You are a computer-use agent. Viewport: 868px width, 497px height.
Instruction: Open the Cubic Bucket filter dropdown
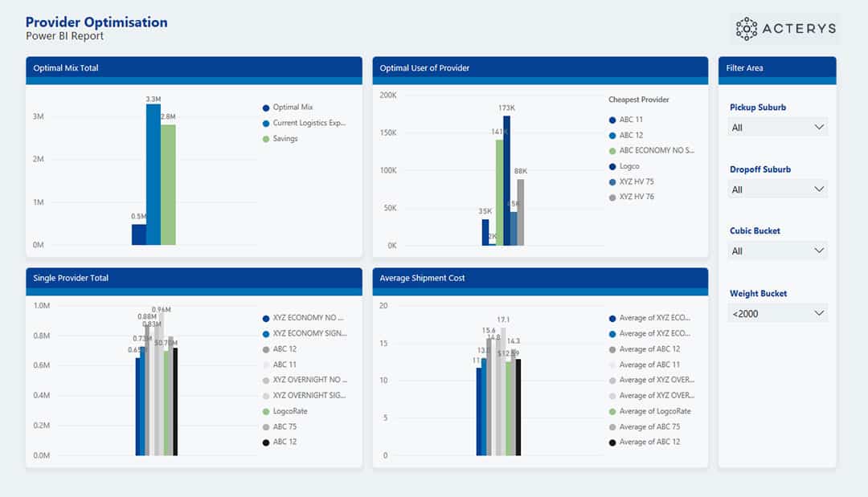pyautogui.click(x=778, y=251)
